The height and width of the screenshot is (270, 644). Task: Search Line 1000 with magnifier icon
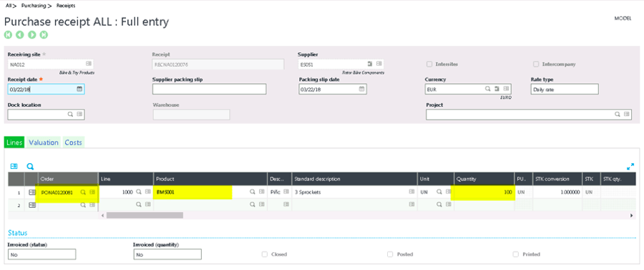pos(139,192)
